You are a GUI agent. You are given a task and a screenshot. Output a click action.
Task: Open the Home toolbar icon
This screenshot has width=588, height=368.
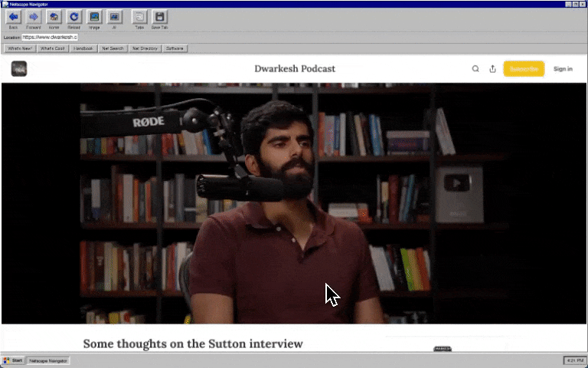[x=54, y=17]
